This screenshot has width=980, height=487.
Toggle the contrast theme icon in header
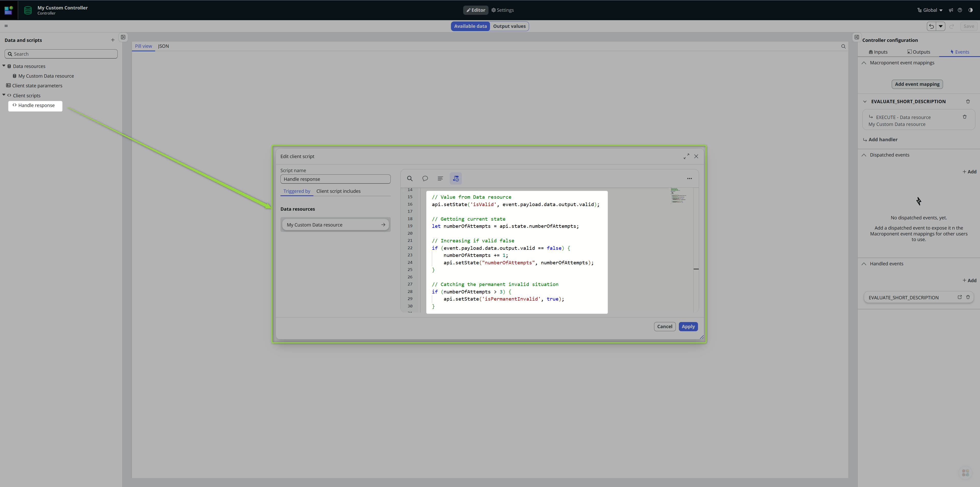(x=971, y=10)
